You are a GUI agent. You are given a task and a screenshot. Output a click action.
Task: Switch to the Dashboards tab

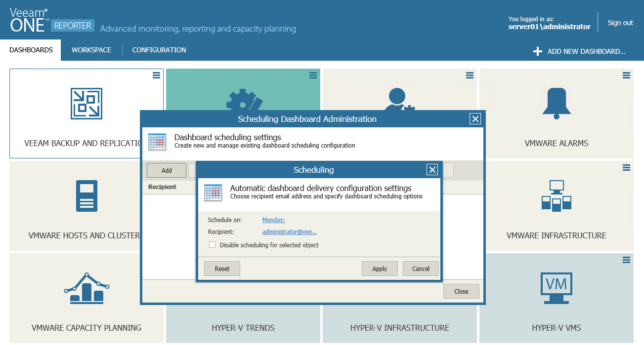click(x=31, y=50)
